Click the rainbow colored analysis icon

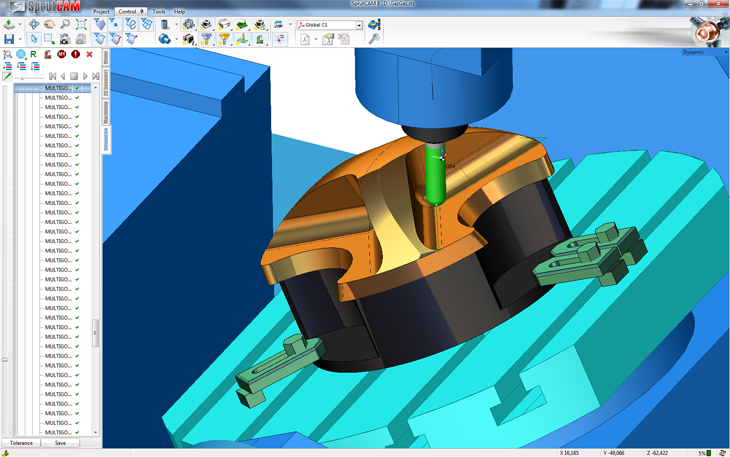coord(374,24)
